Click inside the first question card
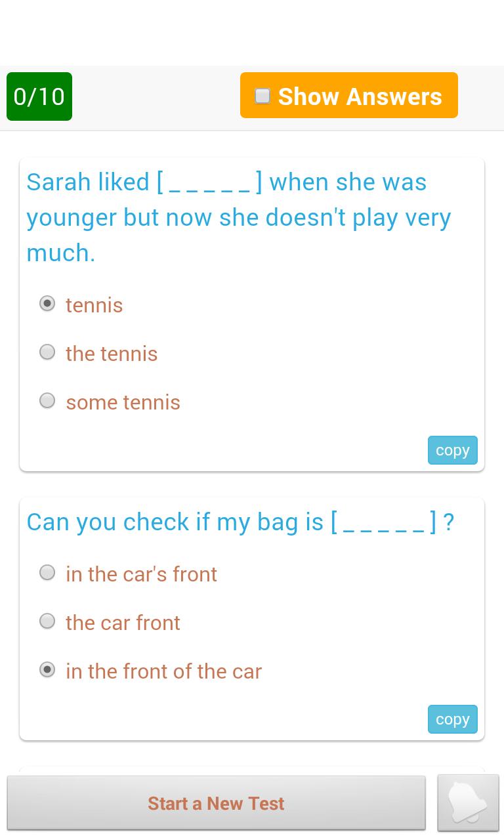The width and height of the screenshot is (504, 840). [x=251, y=314]
